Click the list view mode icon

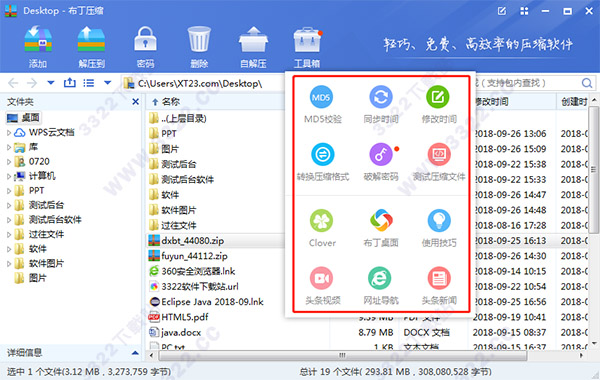pyautogui.click(x=89, y=83)
